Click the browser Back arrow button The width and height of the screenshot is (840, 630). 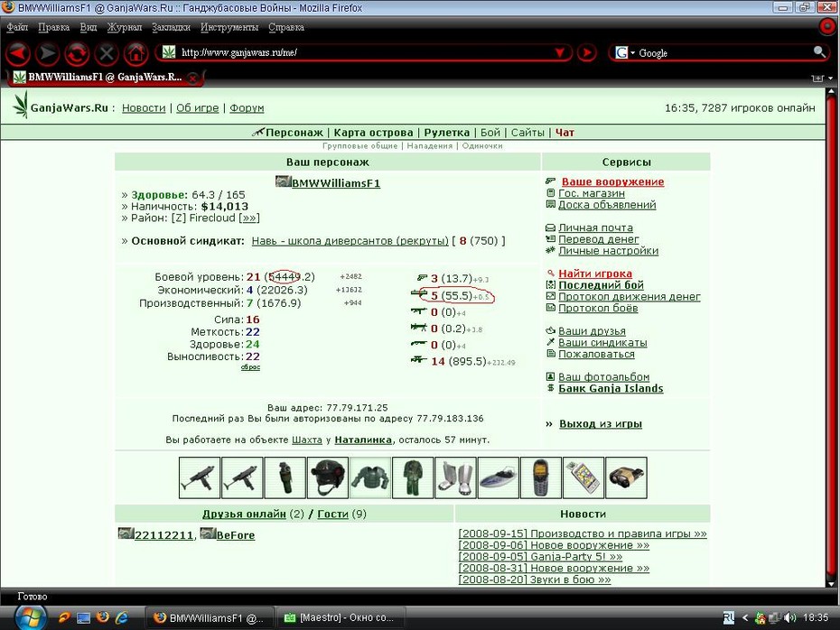click(x=18, y=53)
